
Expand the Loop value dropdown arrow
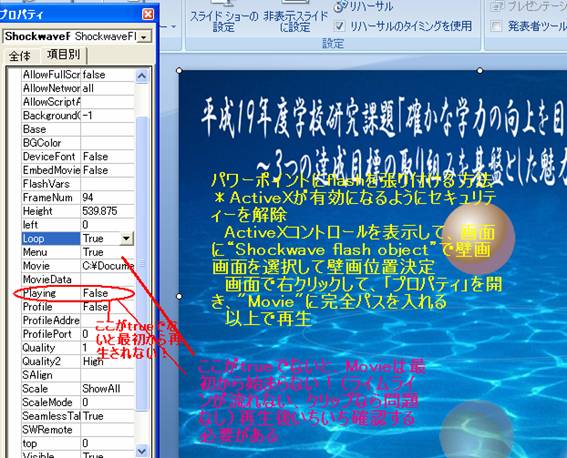point(126,239)
